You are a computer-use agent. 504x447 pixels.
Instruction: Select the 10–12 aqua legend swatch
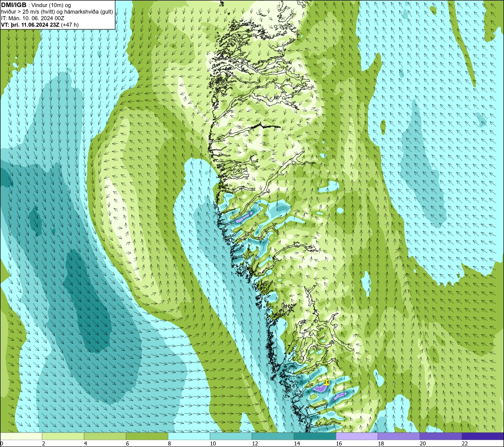pyautogui.click(x=231, y=436)
